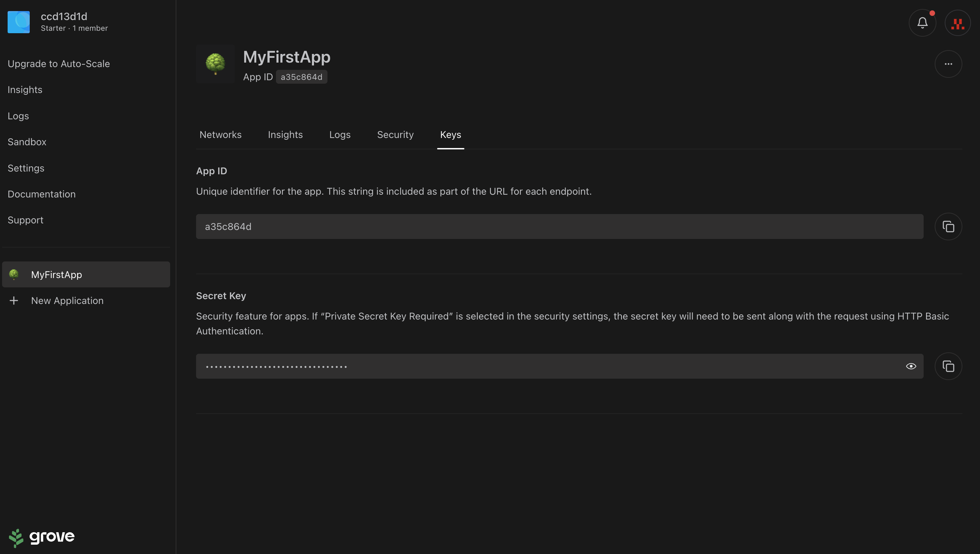Go to Sandbox in the sidebar

[27, 142]
